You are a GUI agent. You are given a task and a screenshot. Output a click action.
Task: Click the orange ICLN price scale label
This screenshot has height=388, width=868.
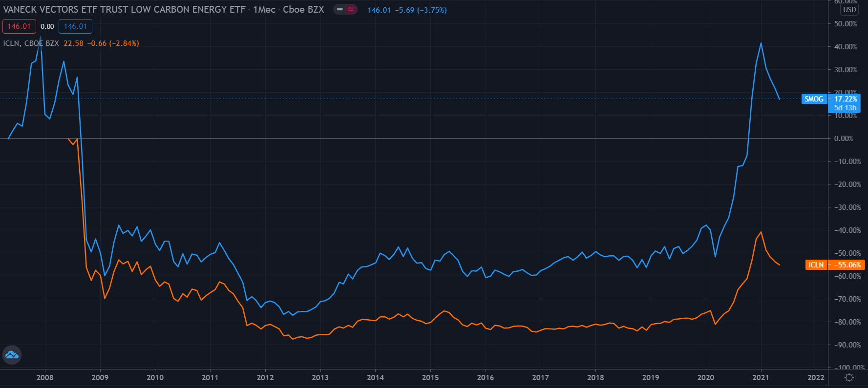816,265
